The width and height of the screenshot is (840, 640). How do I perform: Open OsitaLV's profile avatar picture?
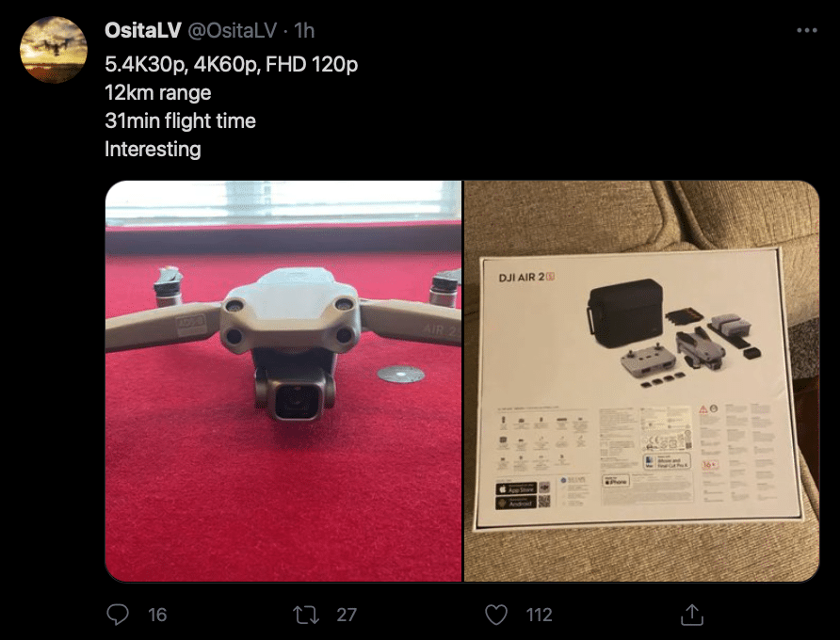54,50
